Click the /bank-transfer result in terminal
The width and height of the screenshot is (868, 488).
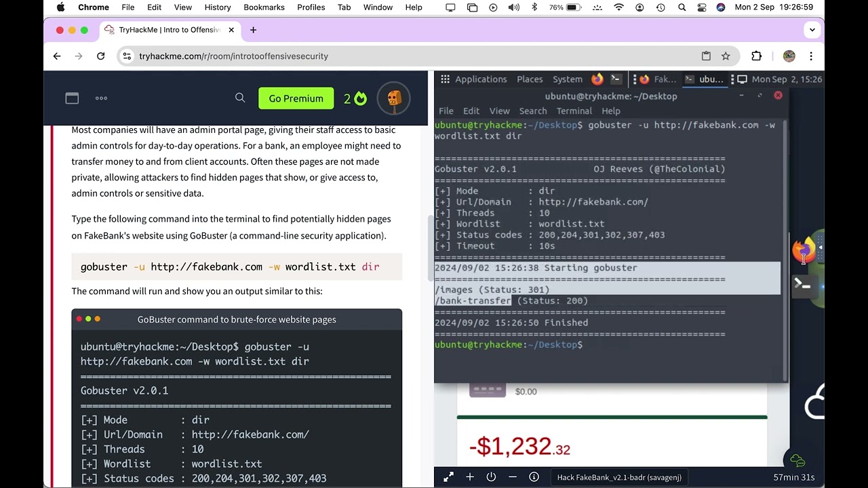tap(473, 301)
